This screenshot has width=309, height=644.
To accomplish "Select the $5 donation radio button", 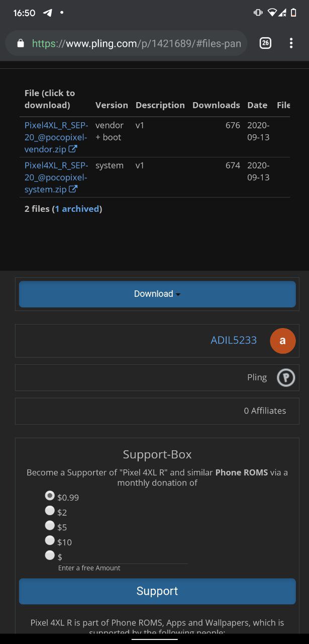I will pos(50,525).
